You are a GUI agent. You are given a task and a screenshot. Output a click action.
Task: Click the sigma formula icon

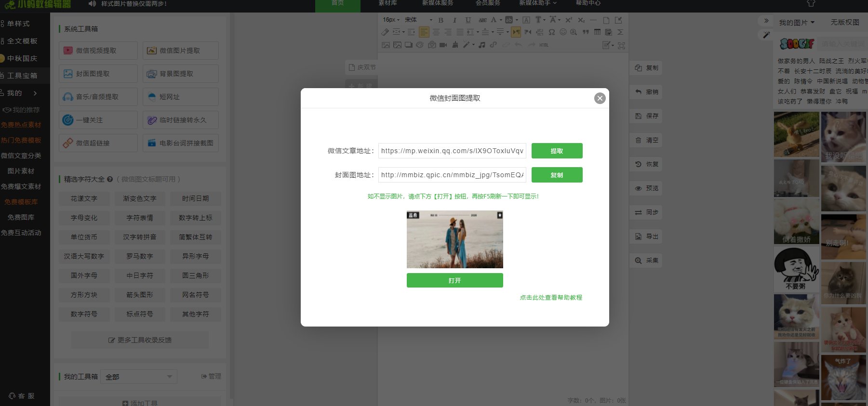tap(620, 32)
